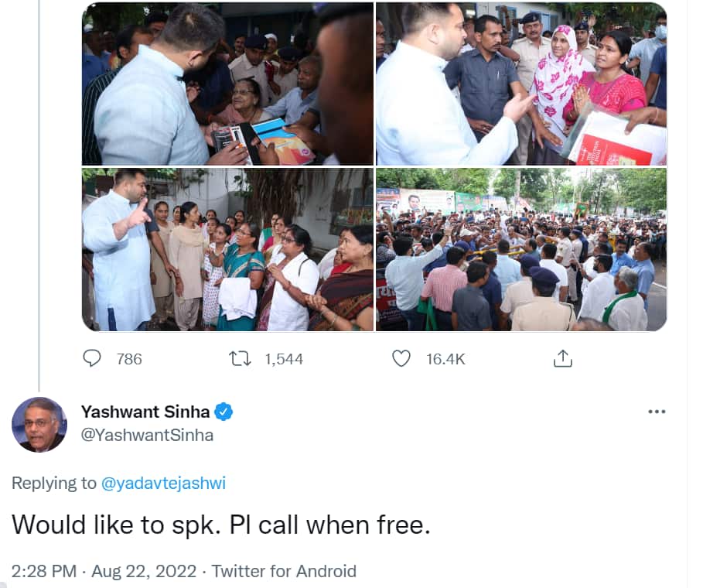Image resolution: width=720 pixels, height=588 pixels.
Task: Select the tweet text 'Would like to spk'
Action: click(114, 525)
